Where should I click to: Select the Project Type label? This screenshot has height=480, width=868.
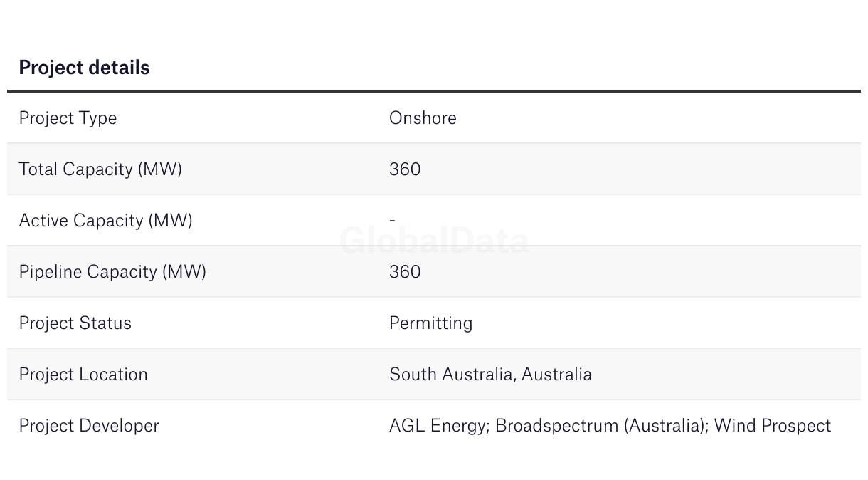click(68, 118)
